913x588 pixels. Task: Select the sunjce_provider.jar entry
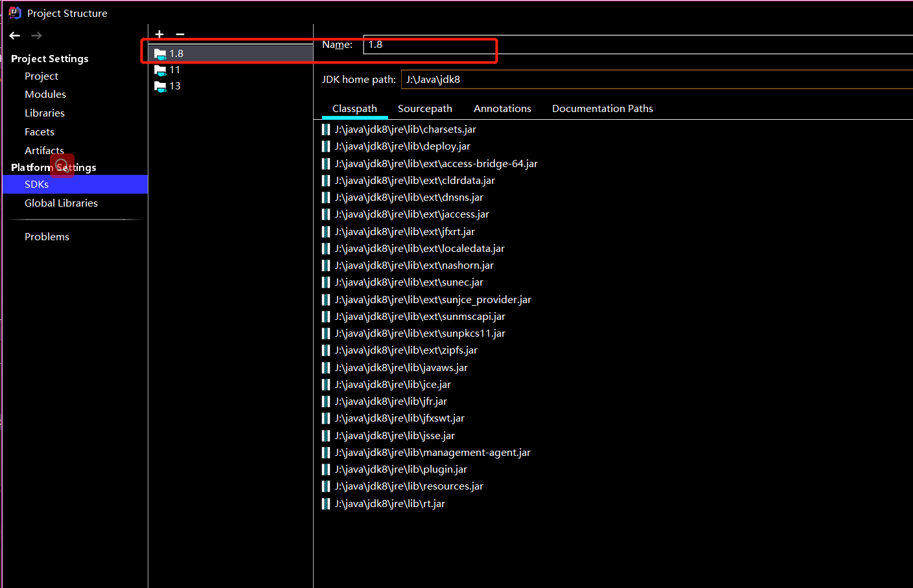433,300
